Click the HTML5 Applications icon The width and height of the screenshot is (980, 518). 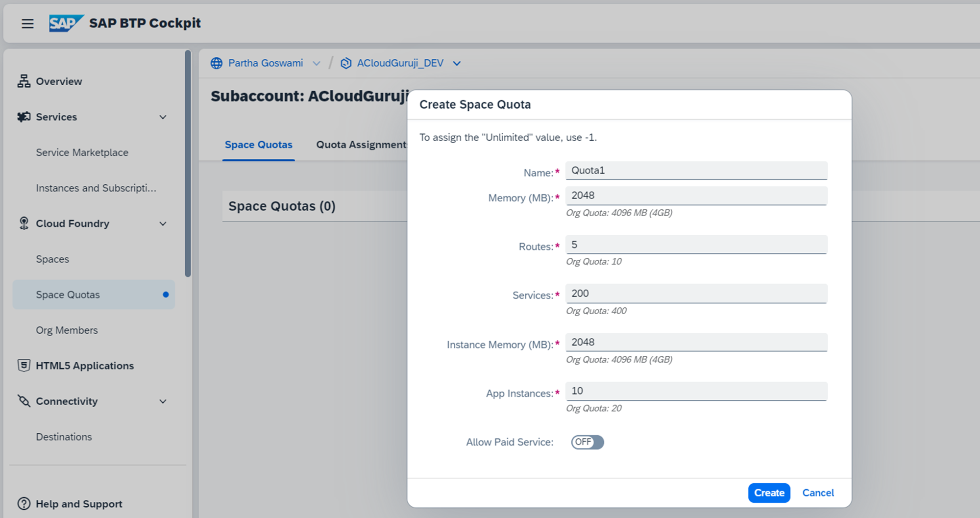coord(24,366)
